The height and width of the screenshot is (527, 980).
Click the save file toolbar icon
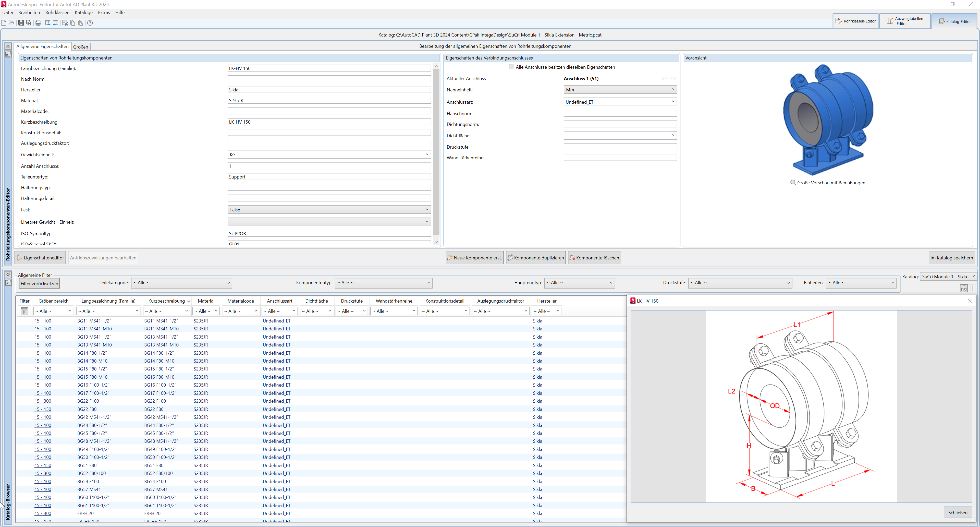tap(21, 23)
